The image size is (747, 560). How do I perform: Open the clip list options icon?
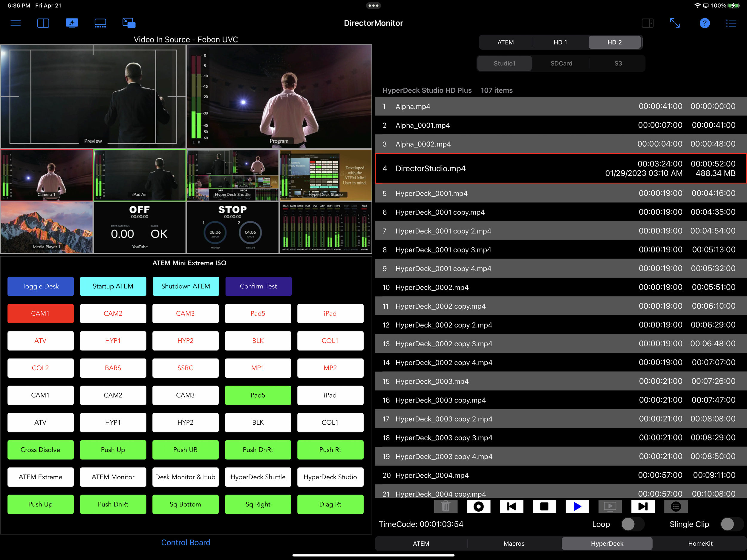[676, 506]
